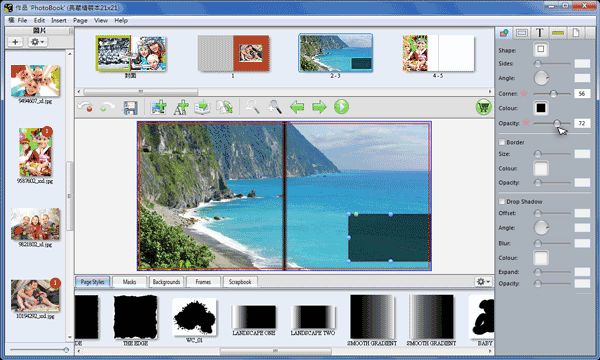Go to previous page with green left arrow
The height and width of the screenshot is (360, 600).
click(297, 107)
